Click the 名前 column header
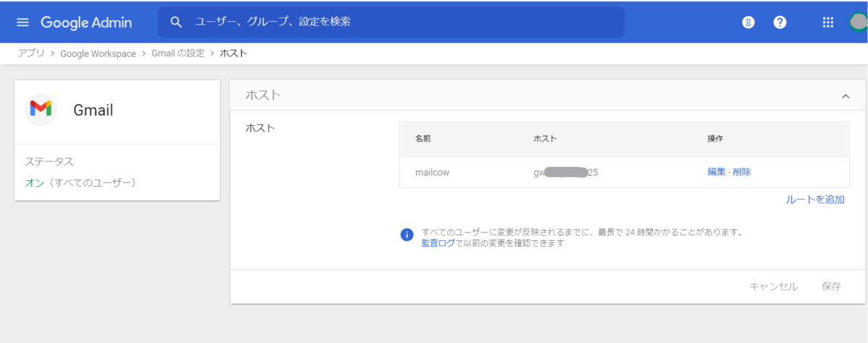 coord(423,138)
